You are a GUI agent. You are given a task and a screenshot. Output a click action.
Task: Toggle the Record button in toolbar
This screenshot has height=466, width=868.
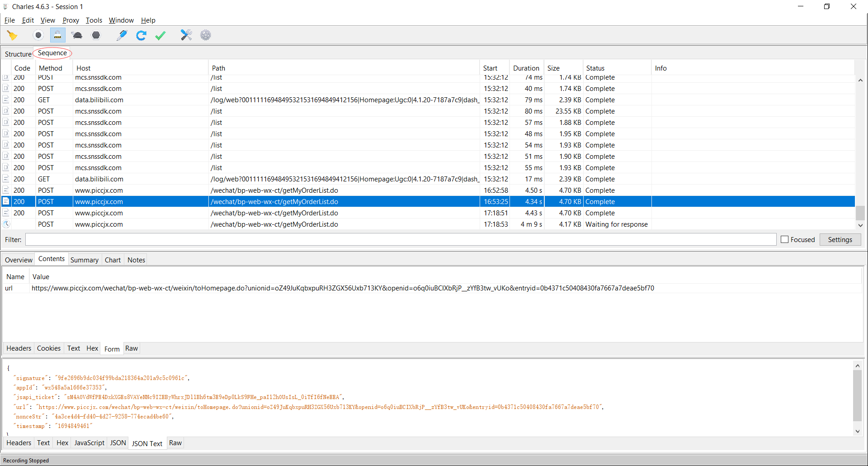(38, 35)
